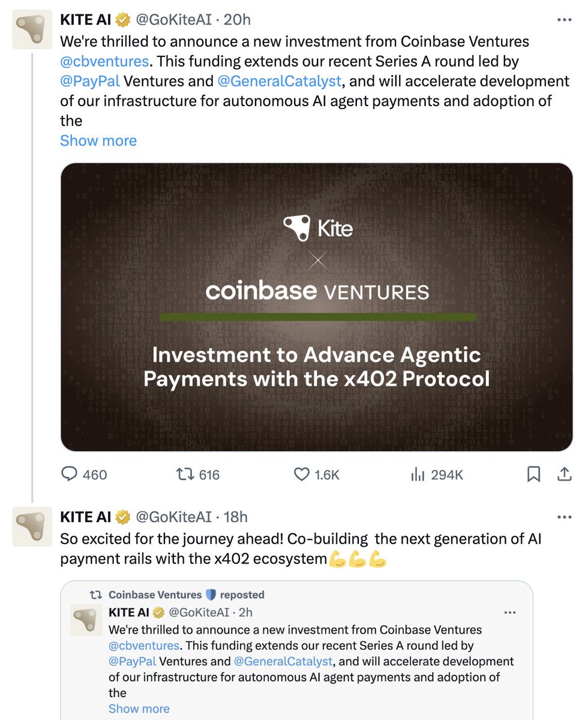Viewport: 588px width, 720px height.
Task: View analytics showing 294K views
Action: [417, 475]
